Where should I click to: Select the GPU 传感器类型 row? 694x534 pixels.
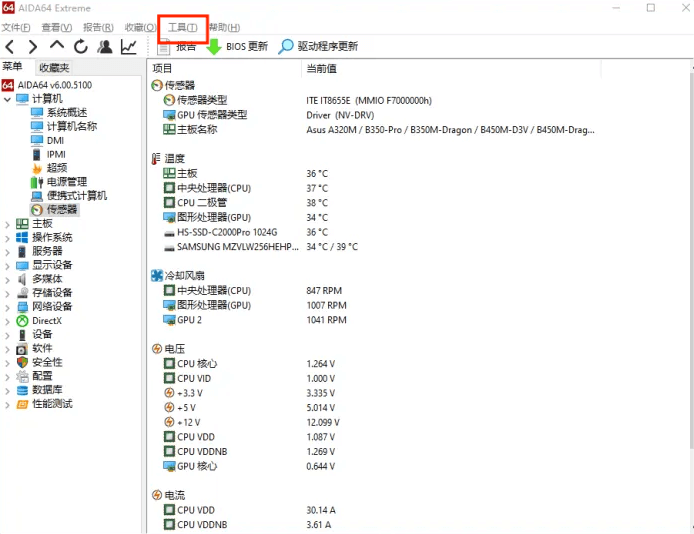[x=269, y=115]
